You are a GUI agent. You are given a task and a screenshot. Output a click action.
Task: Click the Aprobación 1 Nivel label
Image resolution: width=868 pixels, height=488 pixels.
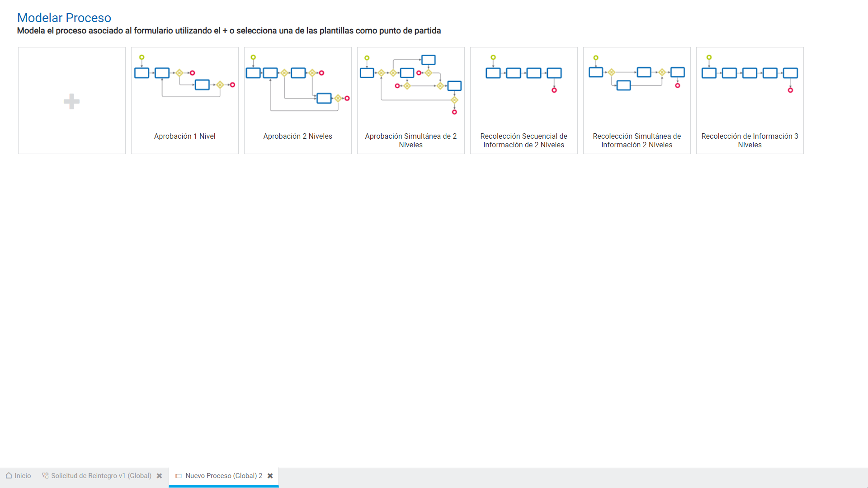tap(184, 136)
